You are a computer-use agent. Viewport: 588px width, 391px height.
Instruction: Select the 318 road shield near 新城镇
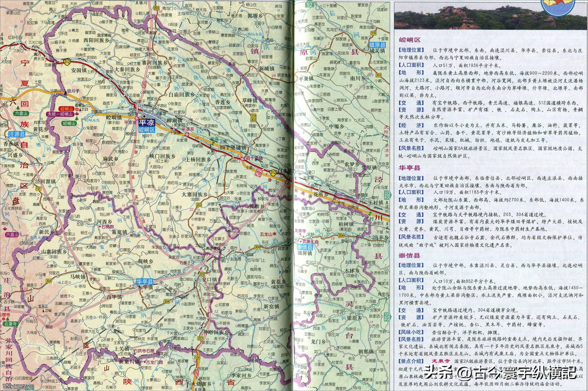click(253, 115)
